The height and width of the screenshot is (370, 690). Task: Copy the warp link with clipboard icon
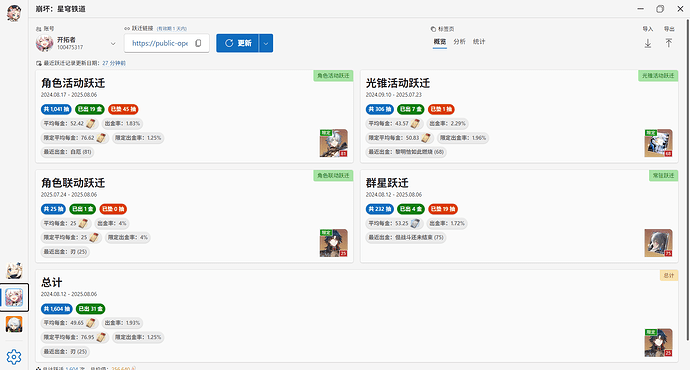click(x=198, y=43)
